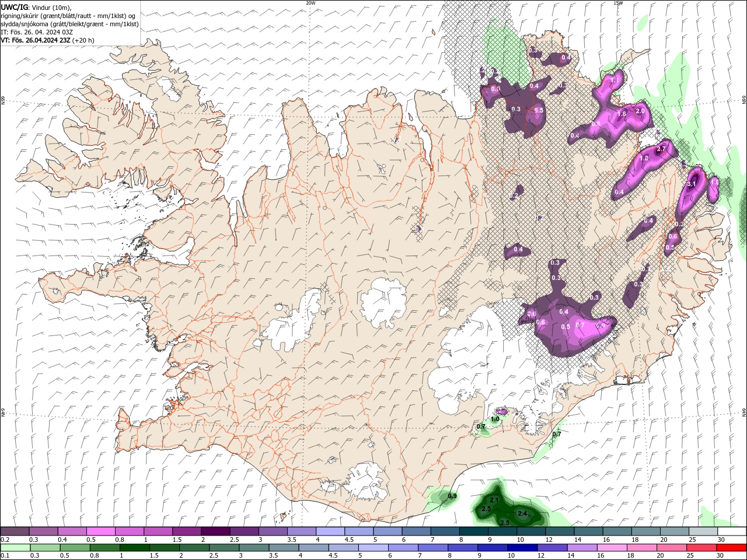747x560 pixels.
Task: Click red swatch between 25 and 30, lower scale
Action: point(701,548)
